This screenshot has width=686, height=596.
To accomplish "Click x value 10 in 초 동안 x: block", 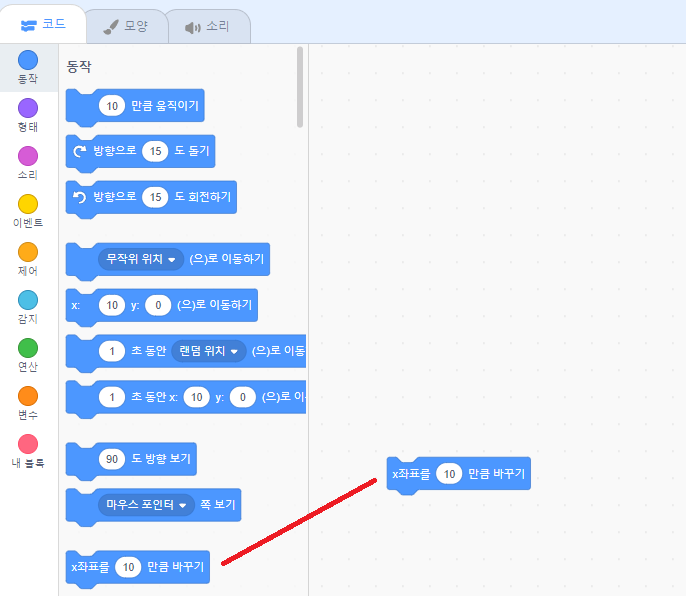I will pos(197,397).
